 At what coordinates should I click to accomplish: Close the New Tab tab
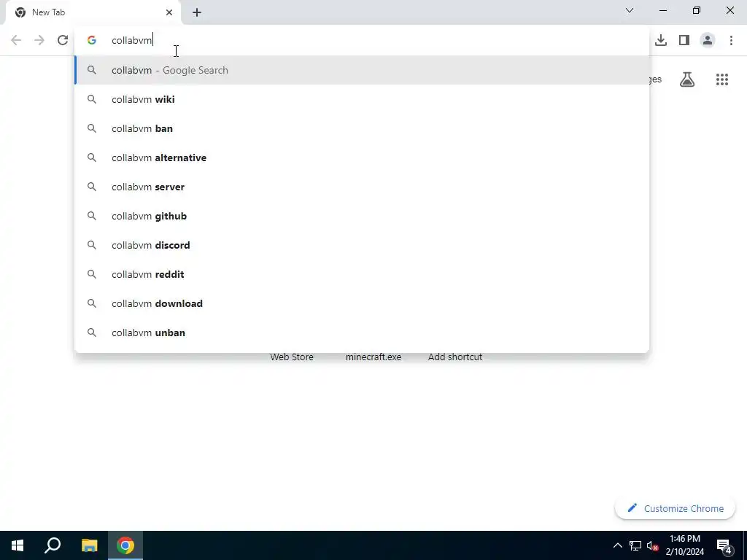[169, 12]
